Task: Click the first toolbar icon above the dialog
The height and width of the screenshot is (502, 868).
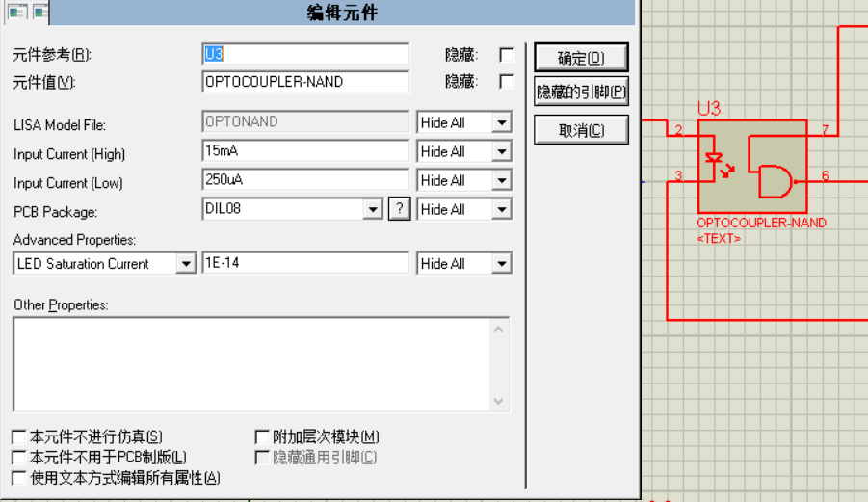Action: tap(17, 12)
